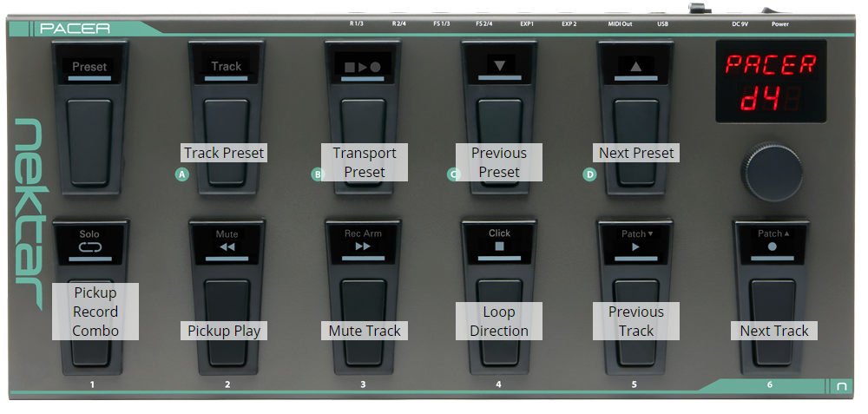Click the Click stop-square icon on footswitch 4
The width and height of the screenshot is (868, 414).
point(499,246)
